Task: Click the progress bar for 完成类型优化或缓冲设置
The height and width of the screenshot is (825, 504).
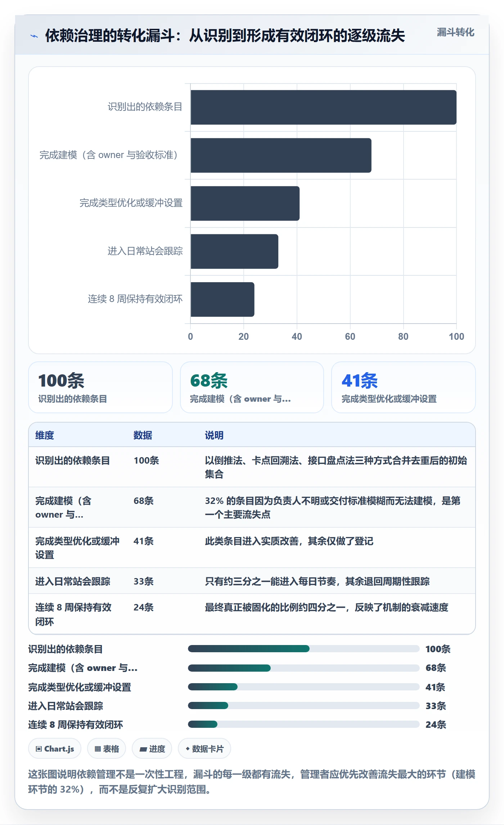Action: tap(303, 687)
